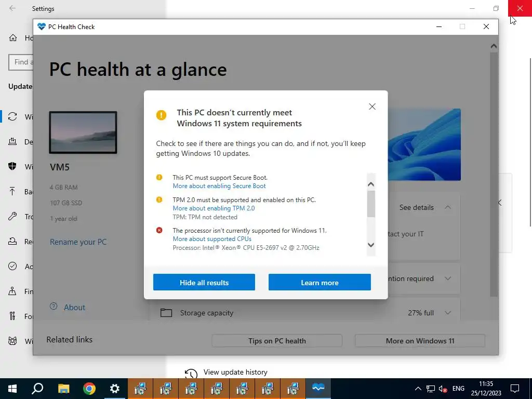Expand the attention required section chevron
The width and height of the screenshot is (532, 399).
[448, 278]
